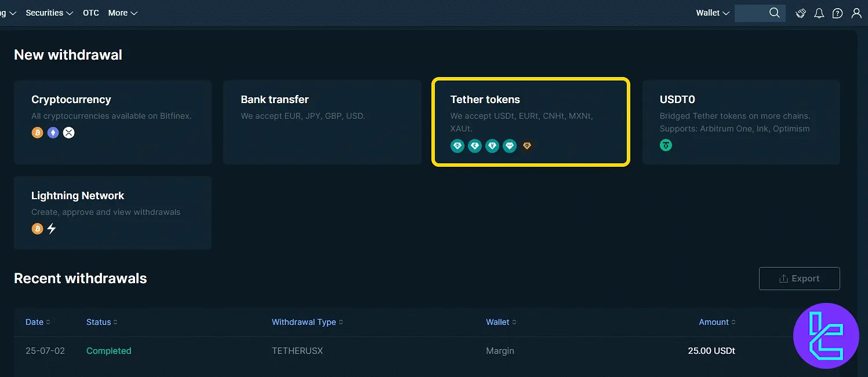Click the EURt euro Tether icon
The width and height of the screenshot is (868, 377).
[x=475, y=146]
